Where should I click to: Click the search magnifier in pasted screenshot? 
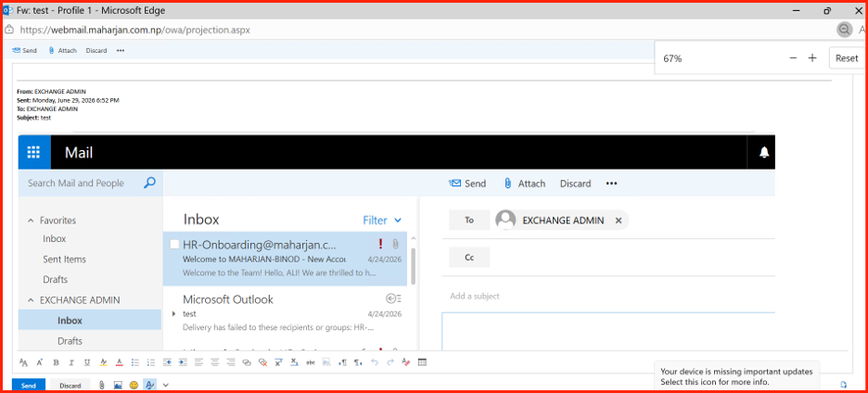coord(149,183)
